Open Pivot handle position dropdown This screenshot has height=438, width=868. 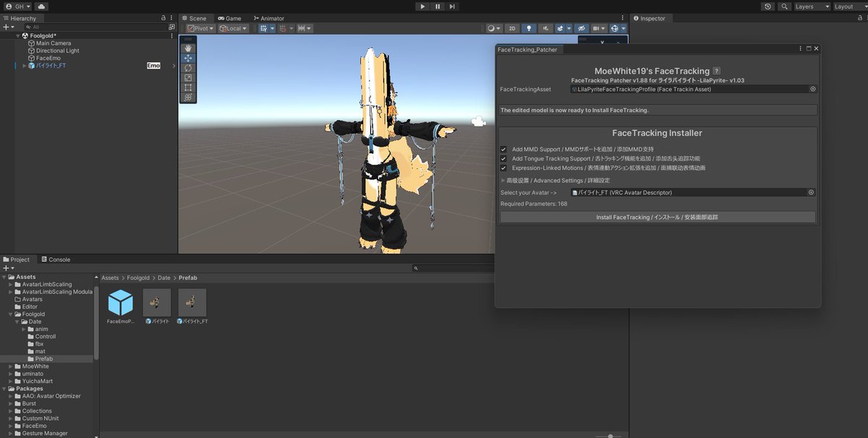pos(200,28)
